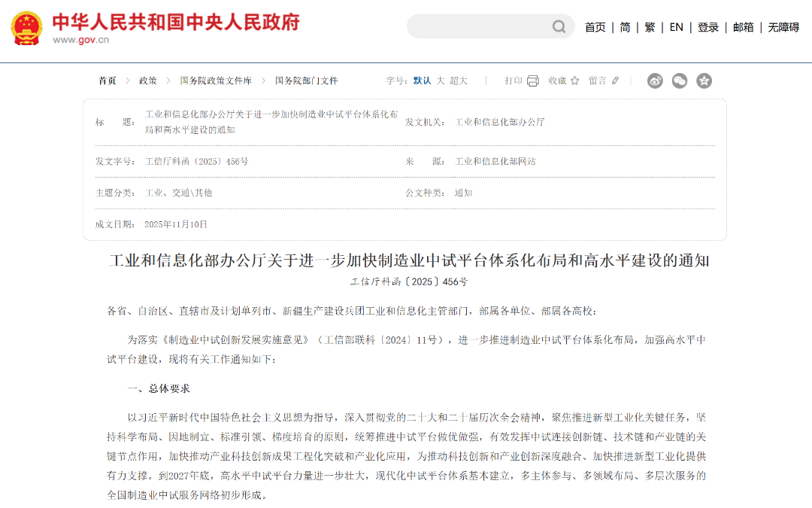Click document type 通知
The height and width of the screenshot is (508, 812).
(463, 193)
